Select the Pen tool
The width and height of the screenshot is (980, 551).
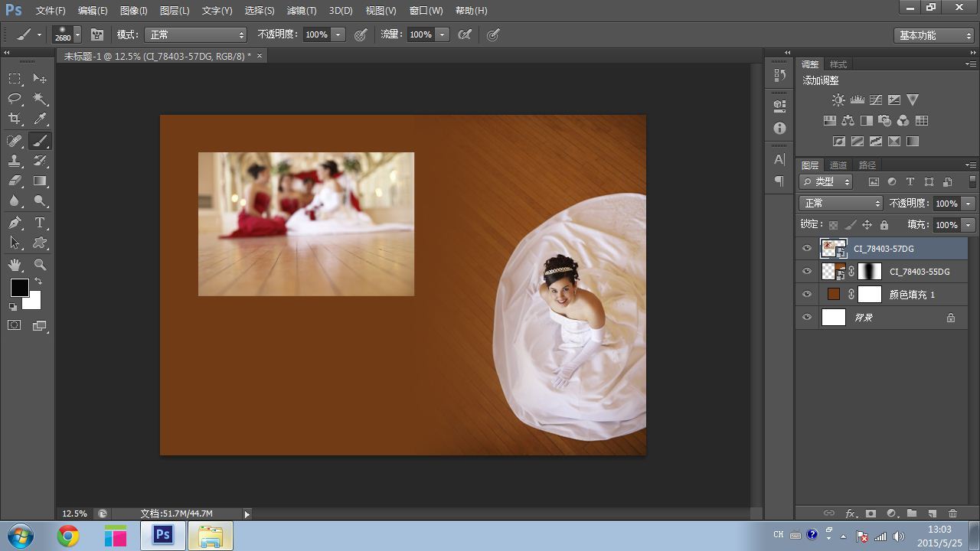(x=15, y=223)
